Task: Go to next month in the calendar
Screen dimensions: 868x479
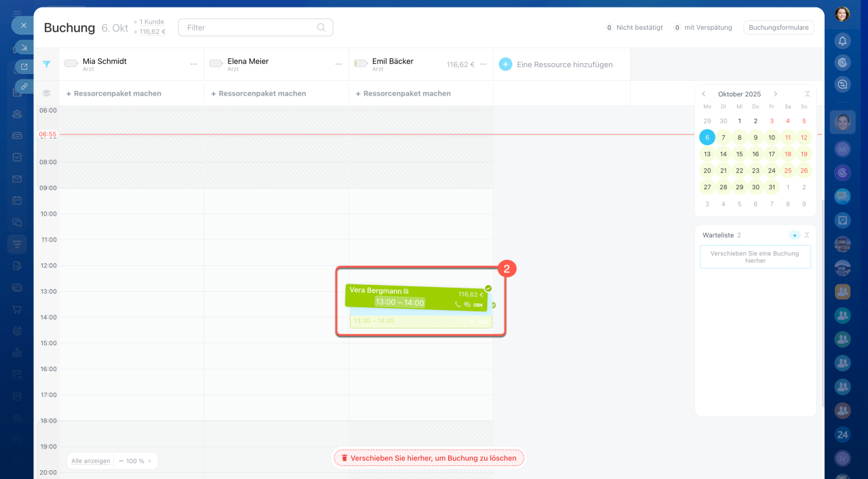Action: [776, 94]
